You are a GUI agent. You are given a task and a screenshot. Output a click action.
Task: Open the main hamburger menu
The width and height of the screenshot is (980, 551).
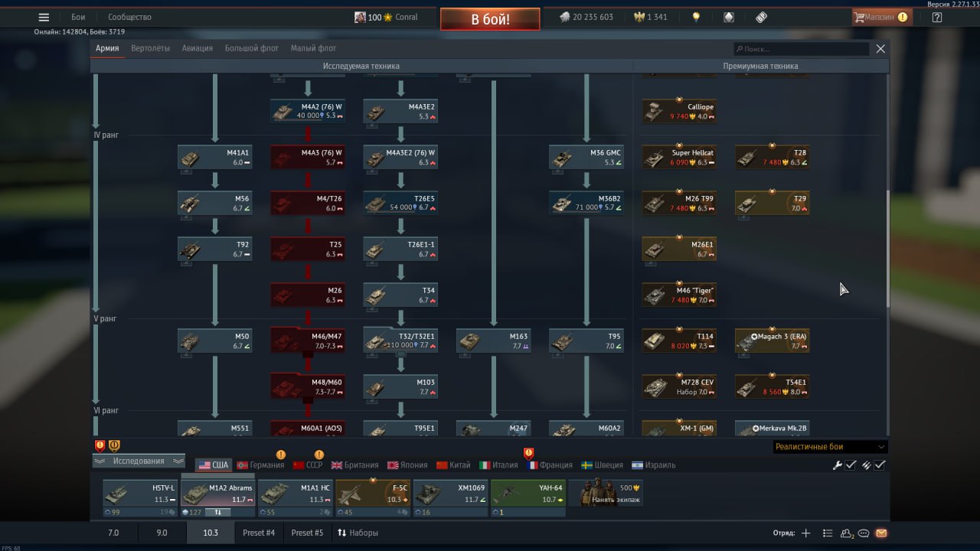44,17
